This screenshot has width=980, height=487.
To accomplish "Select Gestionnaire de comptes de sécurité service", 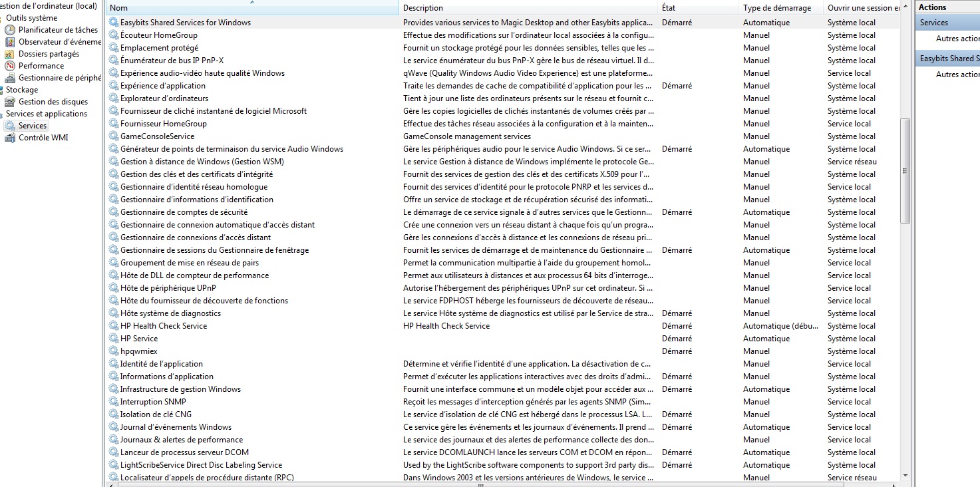I will point(184,212).
